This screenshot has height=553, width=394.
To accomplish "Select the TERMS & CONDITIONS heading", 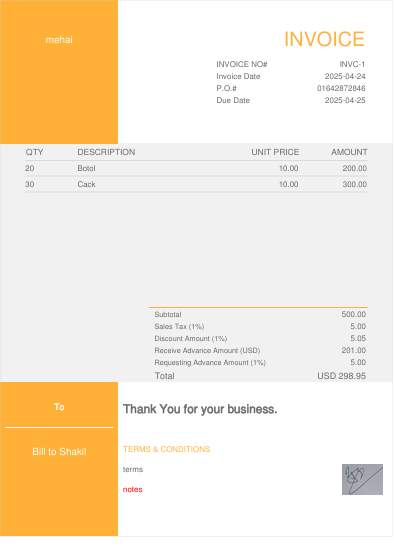I will [166, 449].
